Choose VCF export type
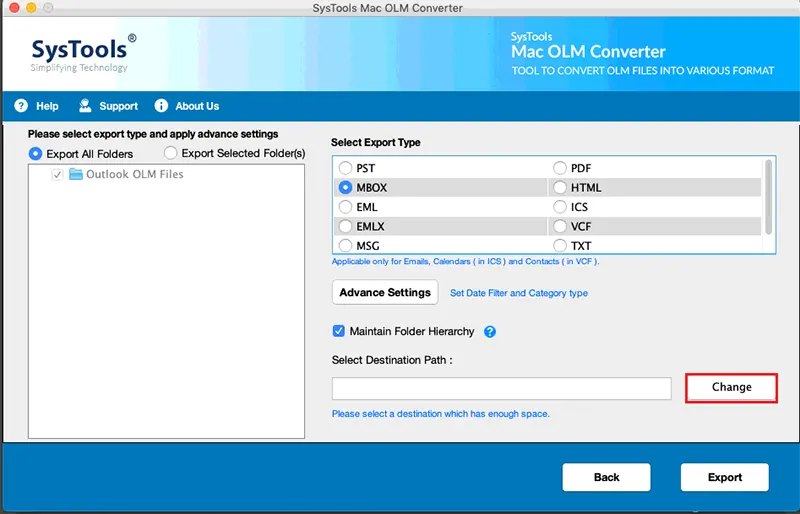The width and height of the screenshot is (800, 514). tap(560, 226)
